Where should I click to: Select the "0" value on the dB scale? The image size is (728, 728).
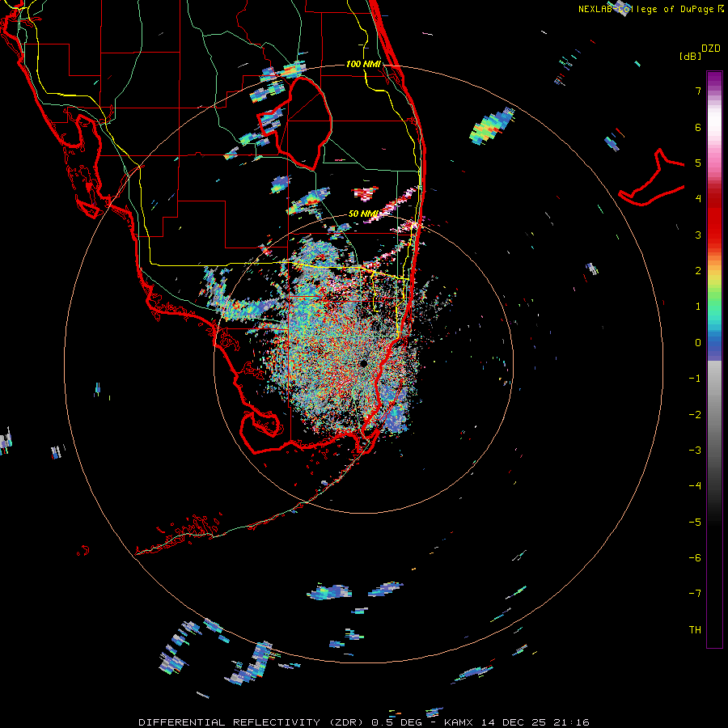pos(698,343)
